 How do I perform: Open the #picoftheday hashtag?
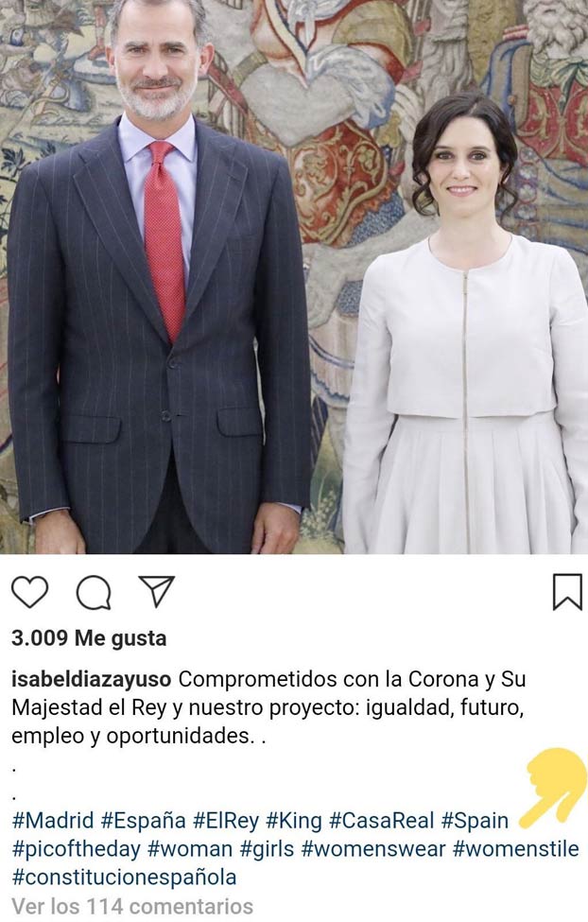(x=77, y=849)
